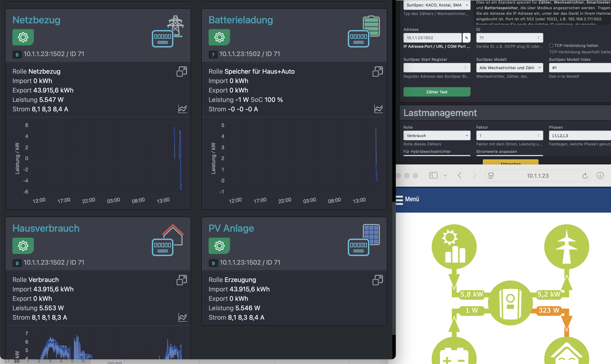The height and width of the screenshot is (364, 611).
Task: Click the grid pylon circle in energy flow
Action: point(567,247)
